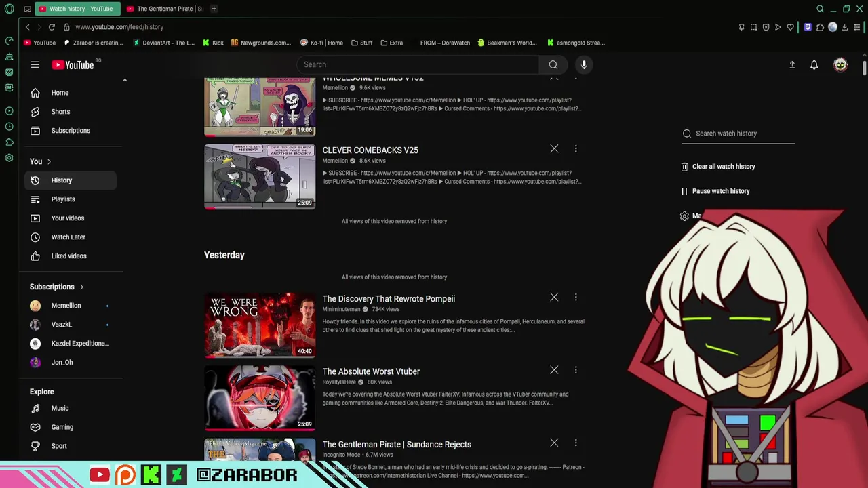The image size is (868, 488).
Task: Open more options for The Discovery That Rewrote Pompeii
Action: (x=576, y=297)
